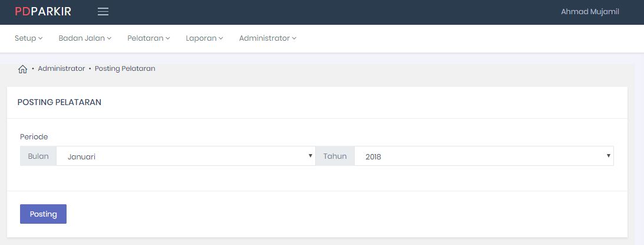This screenshot has height=245, width=644.
Task: Expand the Badan Jalan menu
Action: (85, 38)
